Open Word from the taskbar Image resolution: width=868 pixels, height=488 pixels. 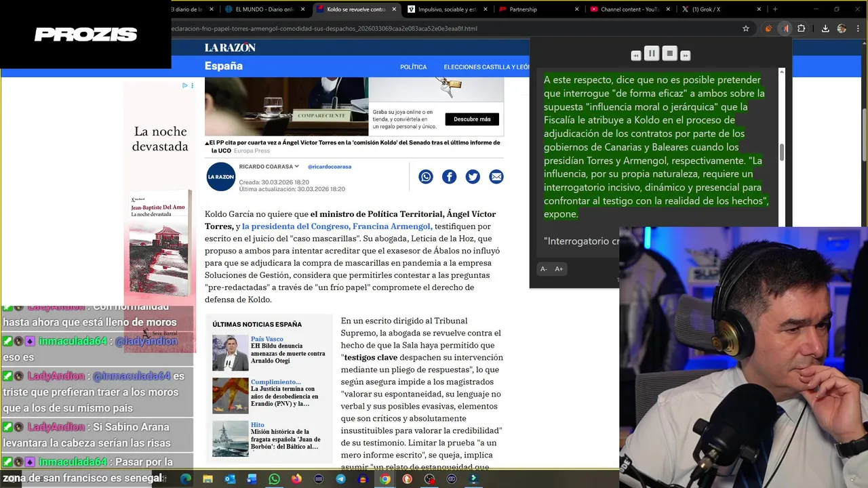click(252, 479)
